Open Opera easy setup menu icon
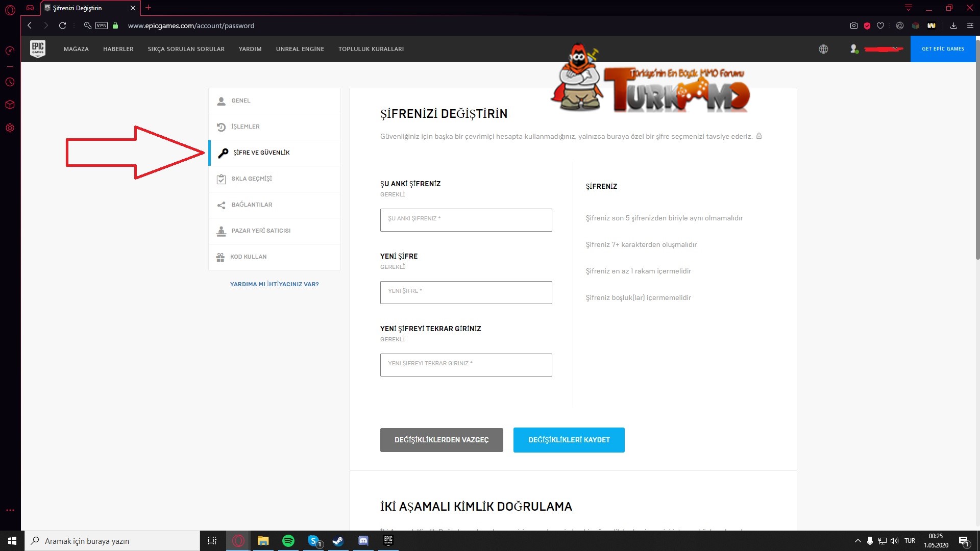Viewport: 980px width, 551px height. pos(970,26)
